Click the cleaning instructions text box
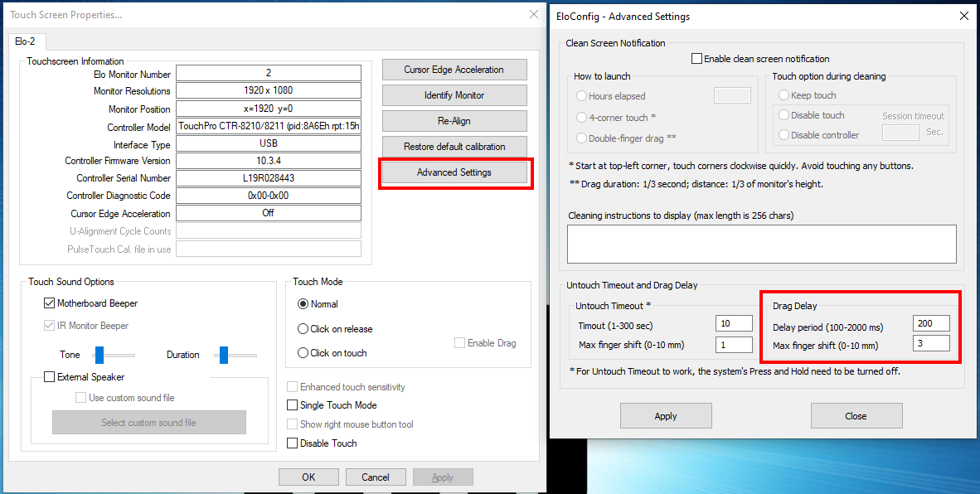Image resolution: width=980 pixels, height=494 pixels. point(762,245)
